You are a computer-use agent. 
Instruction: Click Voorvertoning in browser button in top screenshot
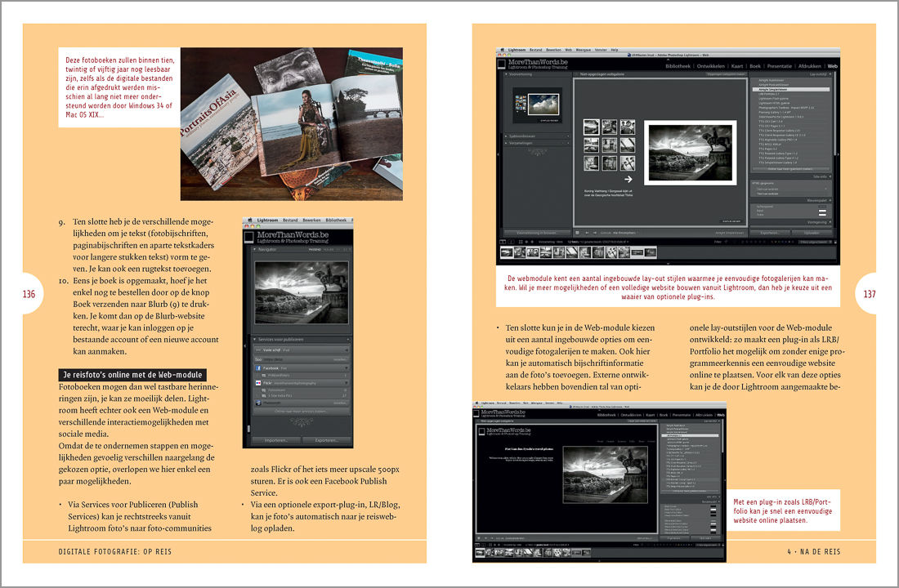click(537, 233)
